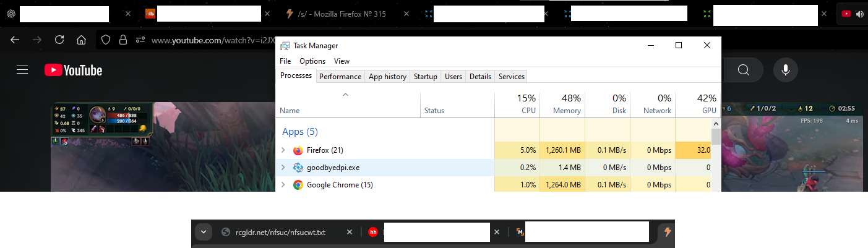Open the tab list dropdown arrow

coord(203,233)
